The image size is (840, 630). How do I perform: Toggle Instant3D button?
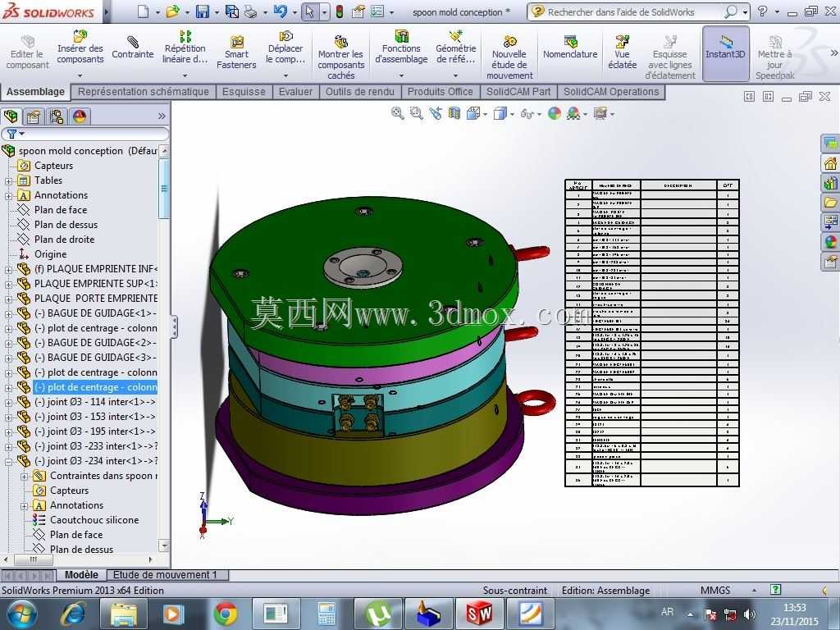click(x=725, y=52)
